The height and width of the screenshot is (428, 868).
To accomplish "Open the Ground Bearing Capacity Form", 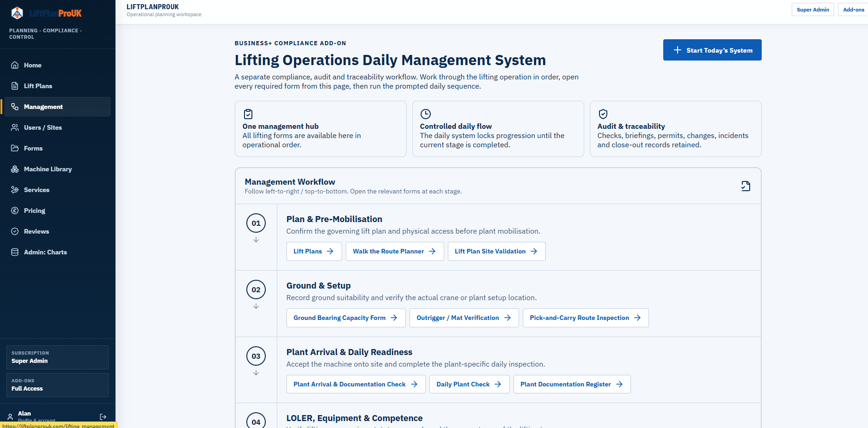I will tap(346, 318).
